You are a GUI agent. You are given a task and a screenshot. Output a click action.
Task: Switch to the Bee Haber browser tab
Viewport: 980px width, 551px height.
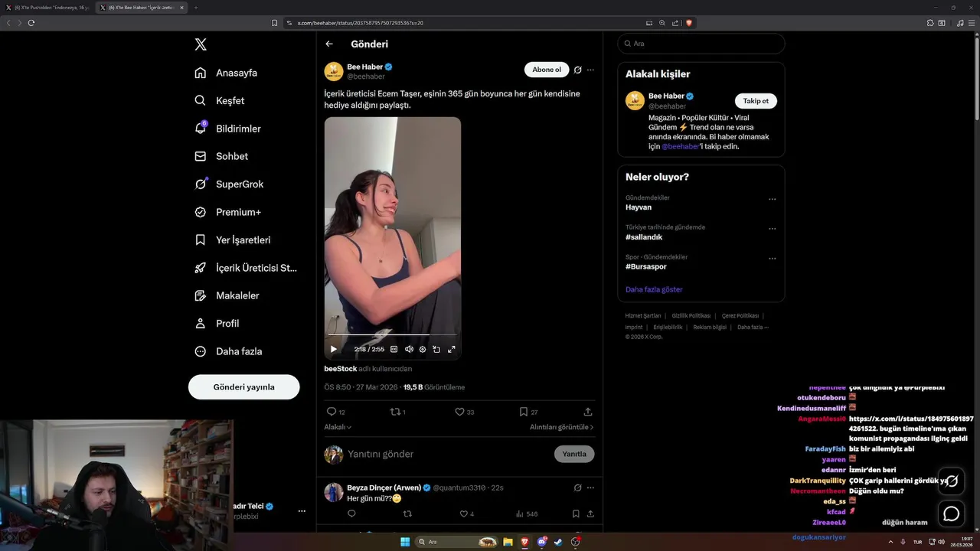point(142,8)
